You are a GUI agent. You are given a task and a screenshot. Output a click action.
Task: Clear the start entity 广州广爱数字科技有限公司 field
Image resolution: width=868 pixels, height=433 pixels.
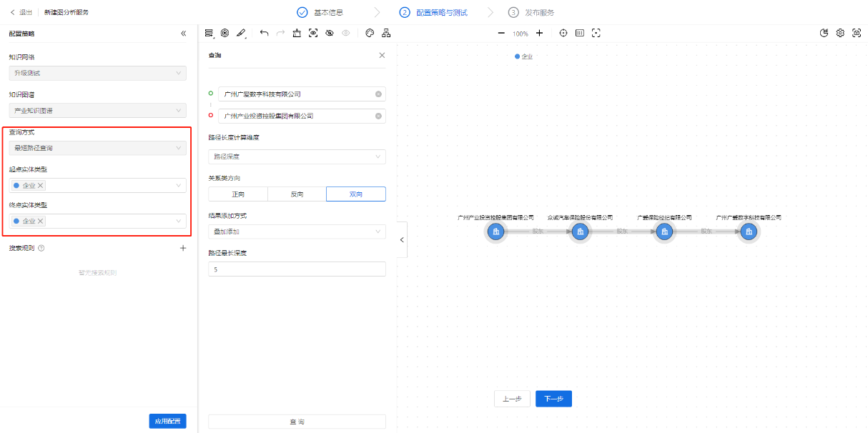point(378,94)
